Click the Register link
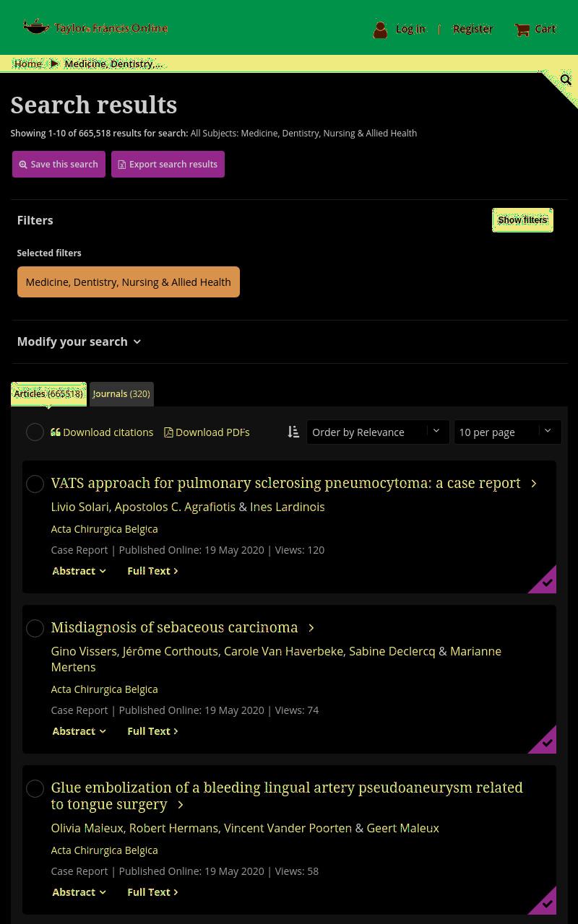Screen dimensions: 578x924 tap(473, 29)
